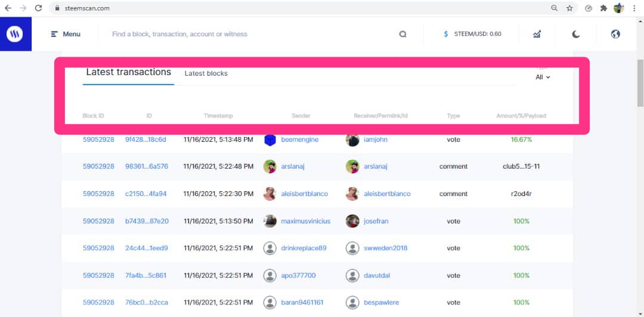
Task: Open the Chrome profile avatar
Action: (618, 8)
